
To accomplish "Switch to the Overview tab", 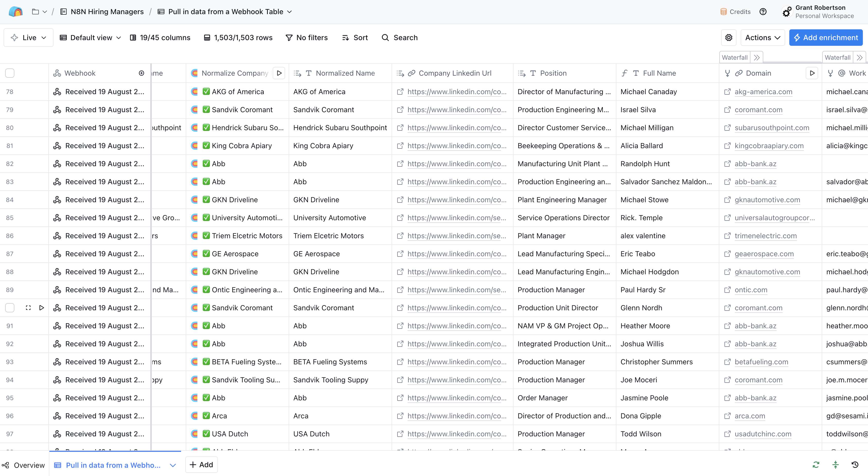I will click(x=24, y=465).
